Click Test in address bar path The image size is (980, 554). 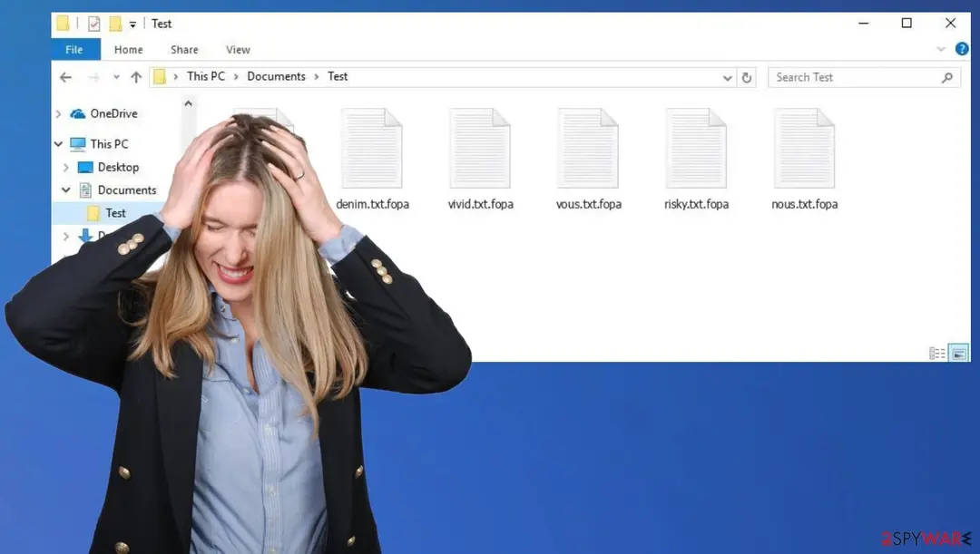tap(338, 76)
